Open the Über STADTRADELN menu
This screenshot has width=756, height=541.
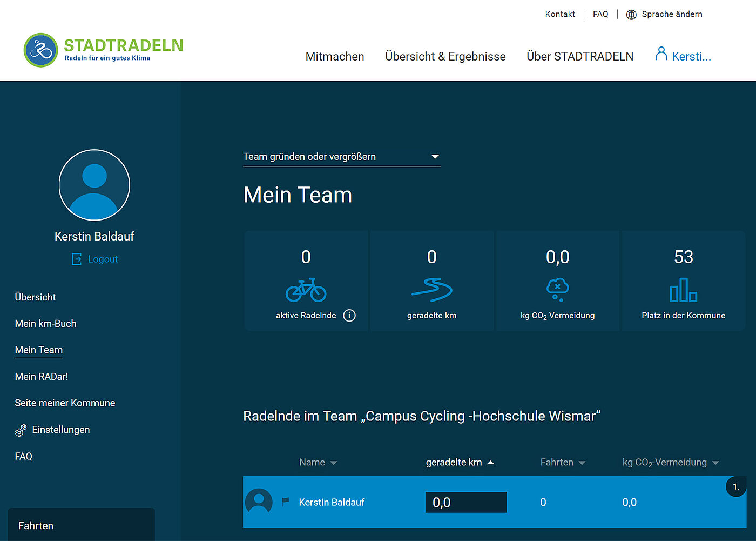pyautogui.click(x=580, y=56)
